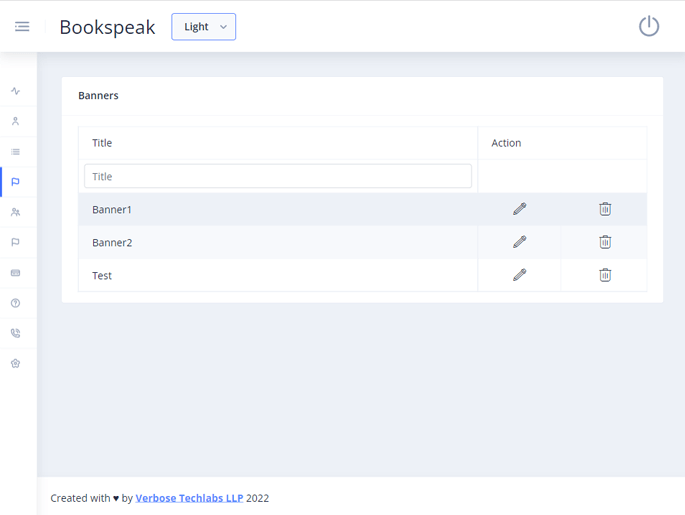Select the Banner2 row title
Image resolution: width=685 pixels, height=515 pixels.
pos(112,242)
